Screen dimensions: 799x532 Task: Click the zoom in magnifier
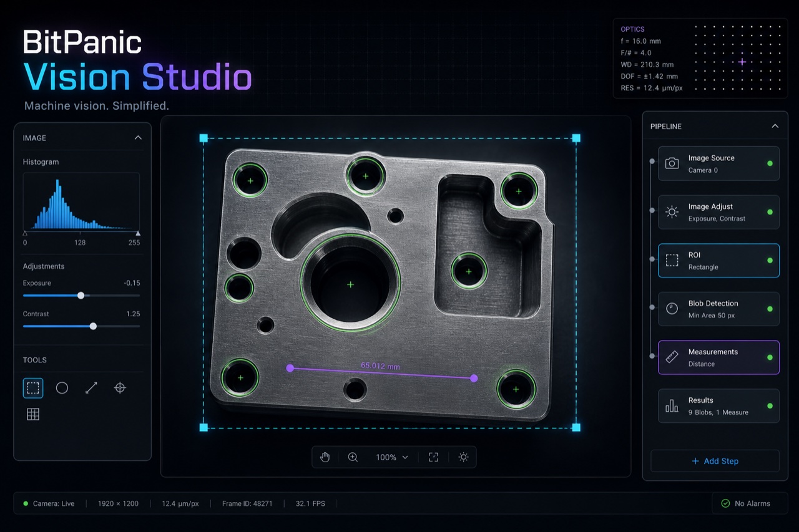pos(353,457)
